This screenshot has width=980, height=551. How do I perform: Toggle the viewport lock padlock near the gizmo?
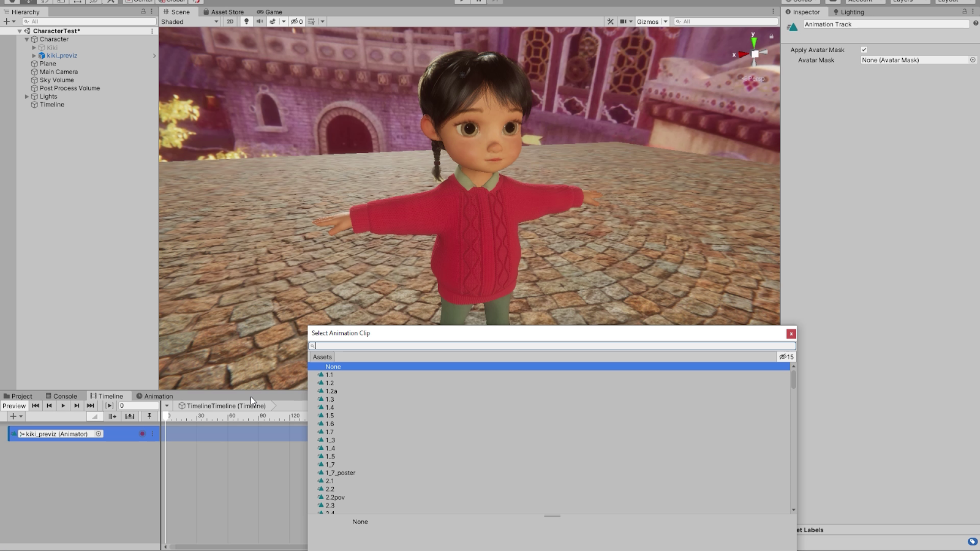[x=770, y=36]
